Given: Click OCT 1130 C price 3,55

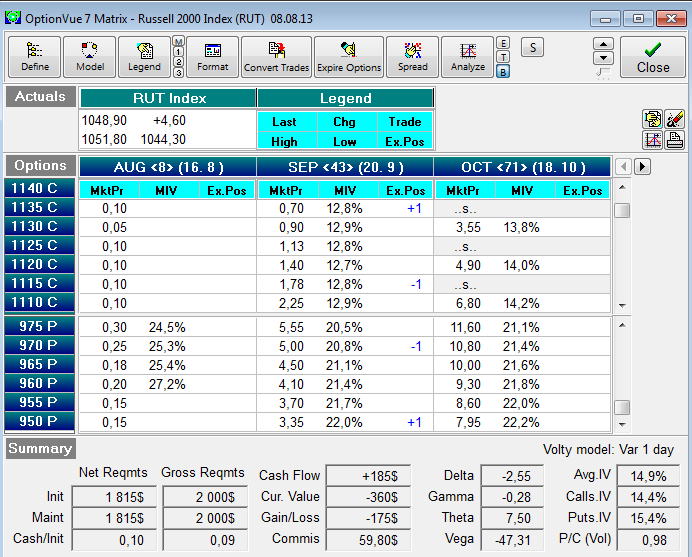Looking at the screenshot, I should click(468, 228).
